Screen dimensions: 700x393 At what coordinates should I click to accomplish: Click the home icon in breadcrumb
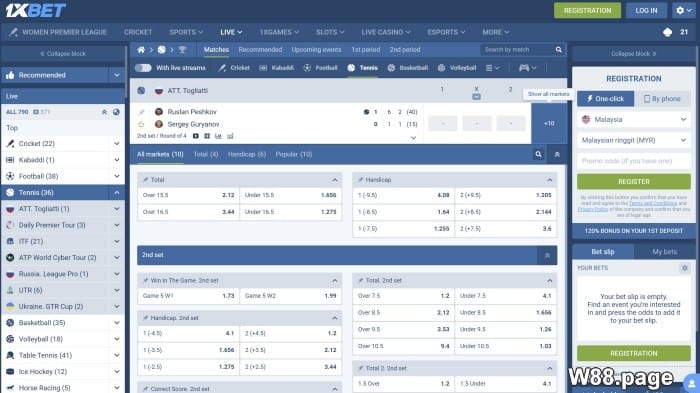(x=141, y=50)
